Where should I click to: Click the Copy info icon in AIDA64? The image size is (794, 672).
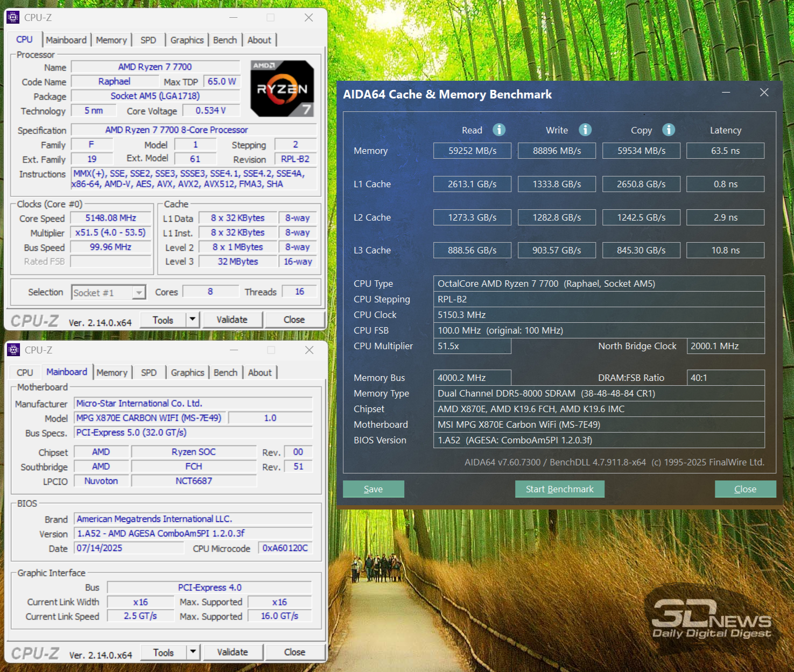(x=669, y=130)
